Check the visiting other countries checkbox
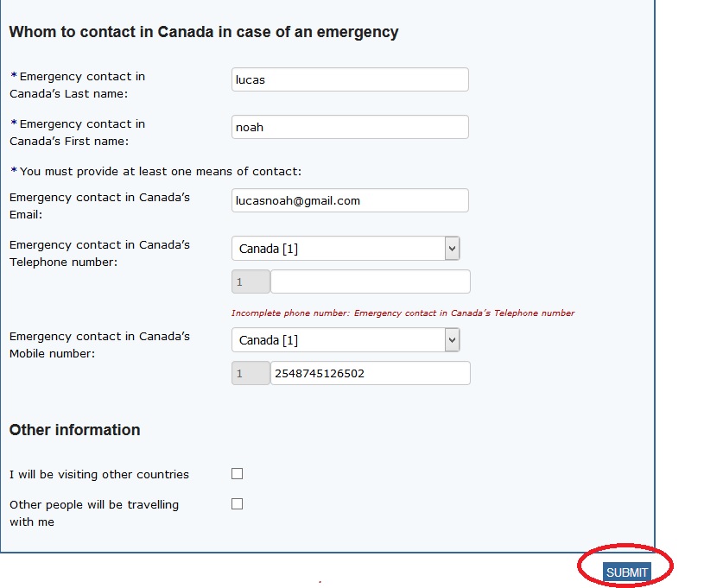The height and width of the screenshot is (588, 723). coord(238,473)
